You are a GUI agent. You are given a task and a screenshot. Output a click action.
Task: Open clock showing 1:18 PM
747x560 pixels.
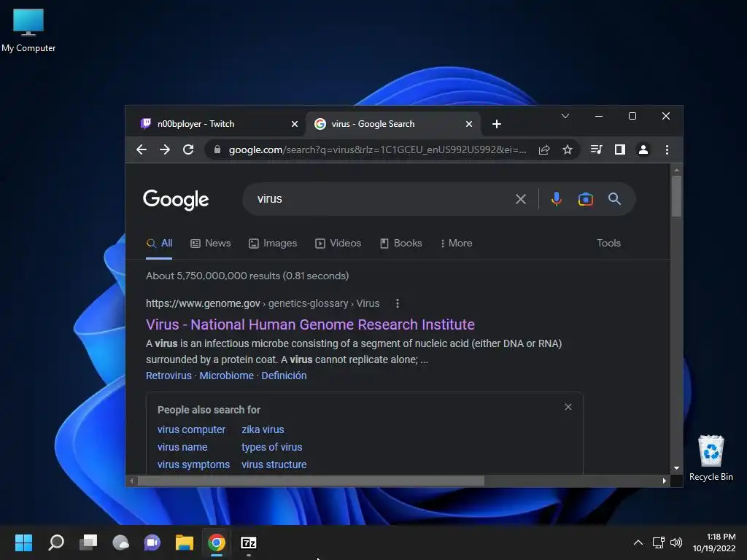click(714, 542)
